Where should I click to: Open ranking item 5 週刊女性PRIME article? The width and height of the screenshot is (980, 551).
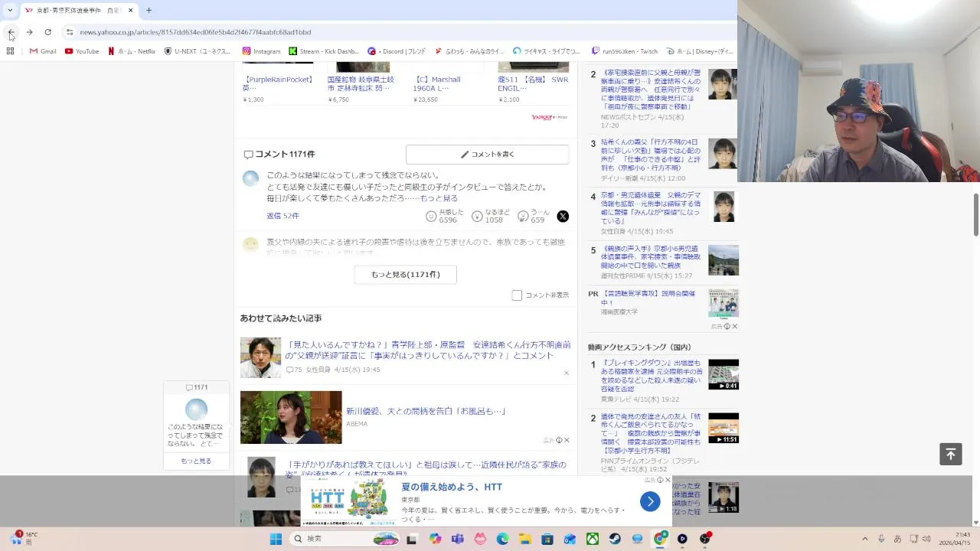(x=651, y=258)
